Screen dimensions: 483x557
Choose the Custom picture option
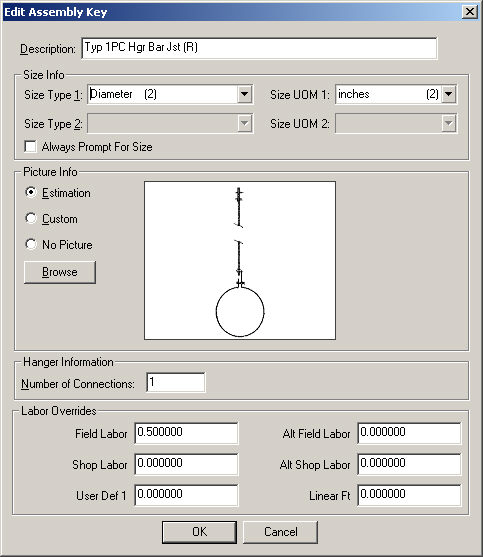point(31,218)
